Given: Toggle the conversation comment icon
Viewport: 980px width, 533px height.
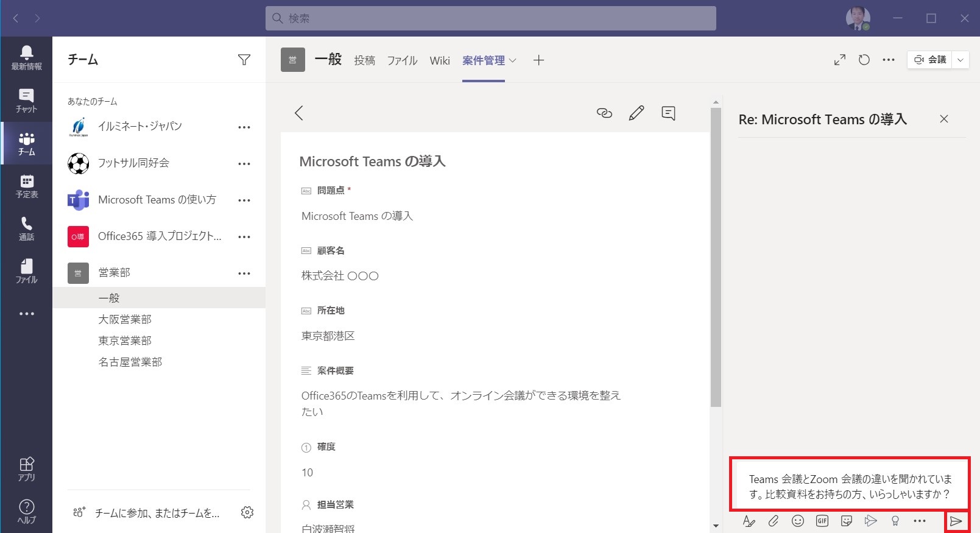Looking at the screenshot, I should (668, 113).
